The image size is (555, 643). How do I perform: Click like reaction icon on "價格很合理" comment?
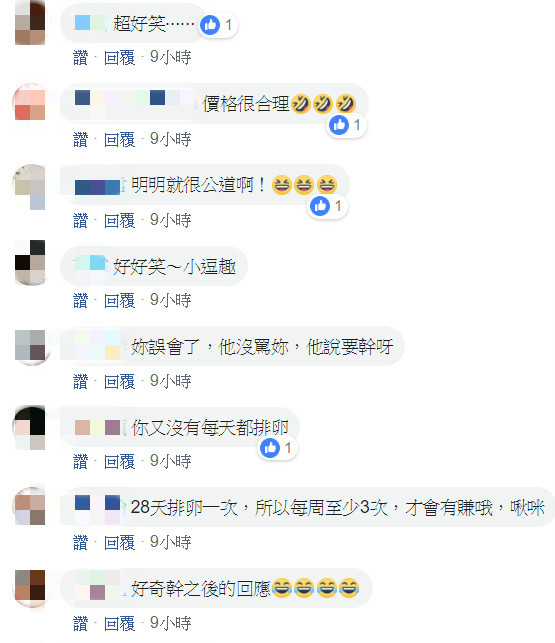click(x=339, y=125)
